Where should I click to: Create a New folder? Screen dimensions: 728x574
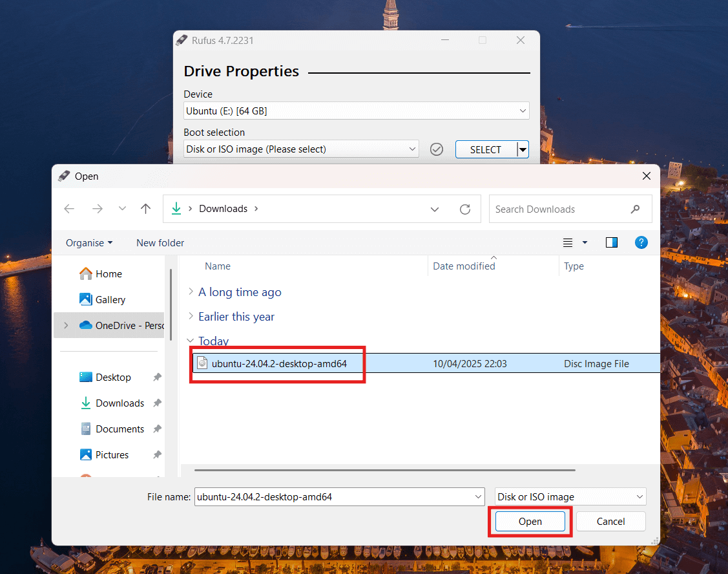(160, 243)
